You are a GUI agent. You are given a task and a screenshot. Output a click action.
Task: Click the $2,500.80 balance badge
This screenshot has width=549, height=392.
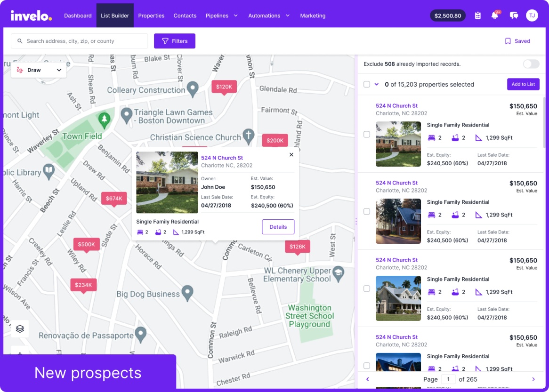click(x=448, y=15)
